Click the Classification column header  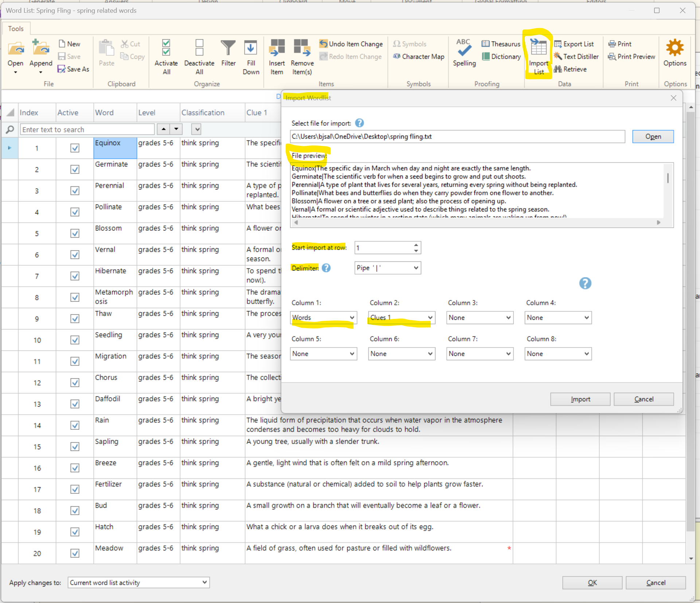coord(203,113)
